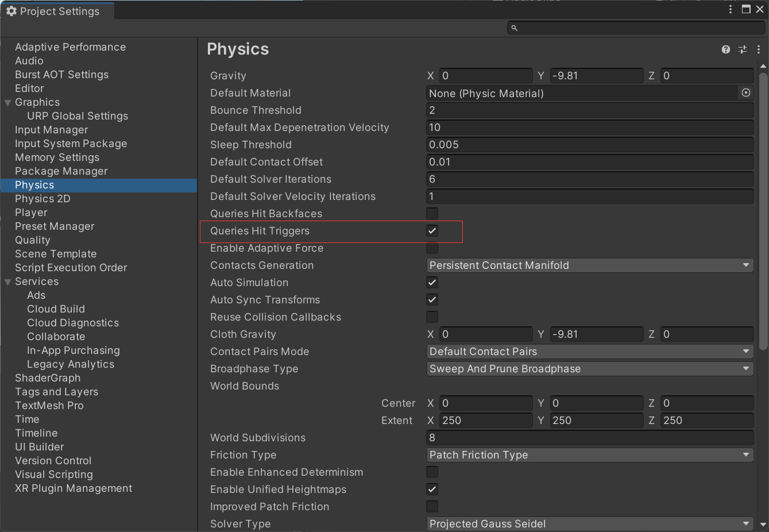Click Default Contact Offset field
Viewport: 769px width, 532px height.
point(590,161)
